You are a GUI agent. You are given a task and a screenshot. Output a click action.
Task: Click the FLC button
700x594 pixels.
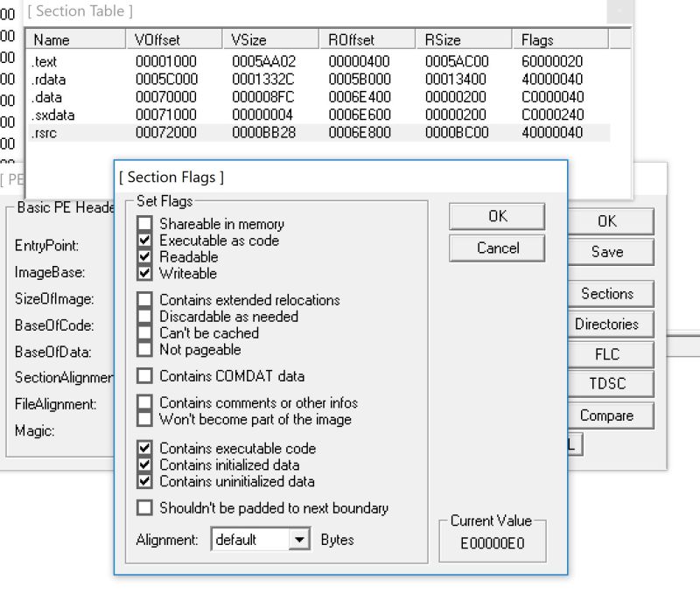(x=608, y=354)
